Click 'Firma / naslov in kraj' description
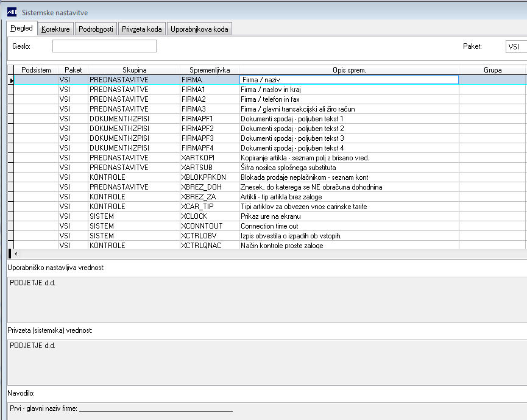Viewport: 527px width, 420px height. (349, 90)
